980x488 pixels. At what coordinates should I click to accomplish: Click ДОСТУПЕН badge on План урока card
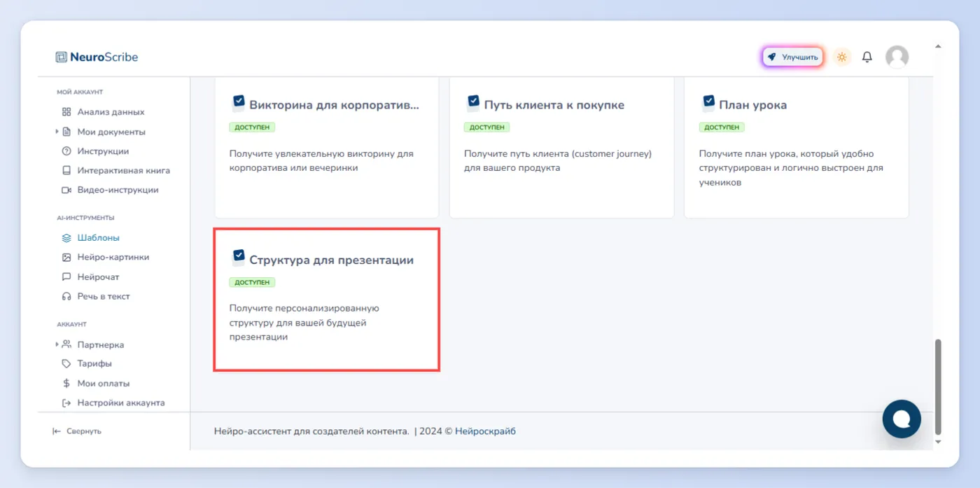[722, 127]
